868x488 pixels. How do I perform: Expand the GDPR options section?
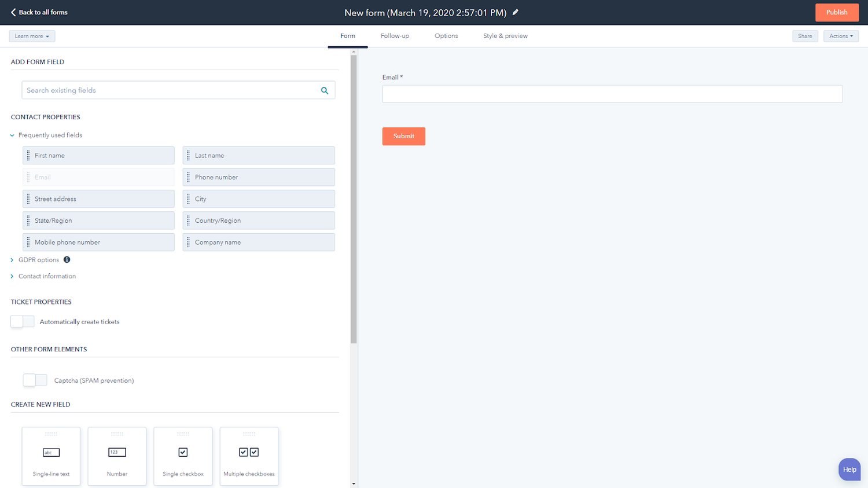click(12, 260)
